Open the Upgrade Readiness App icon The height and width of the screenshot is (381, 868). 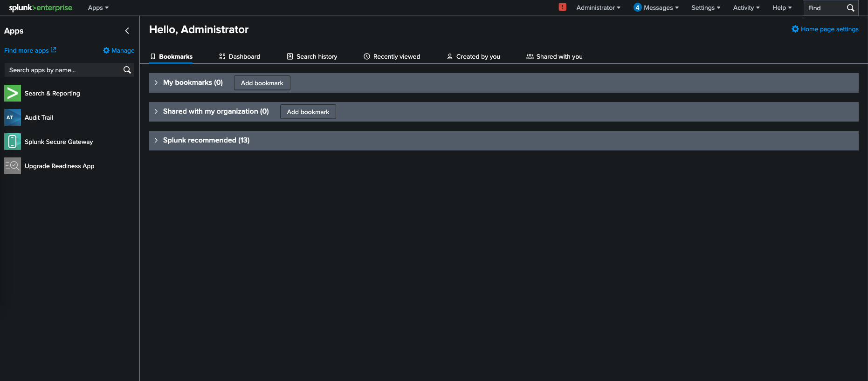click(13, 166)
